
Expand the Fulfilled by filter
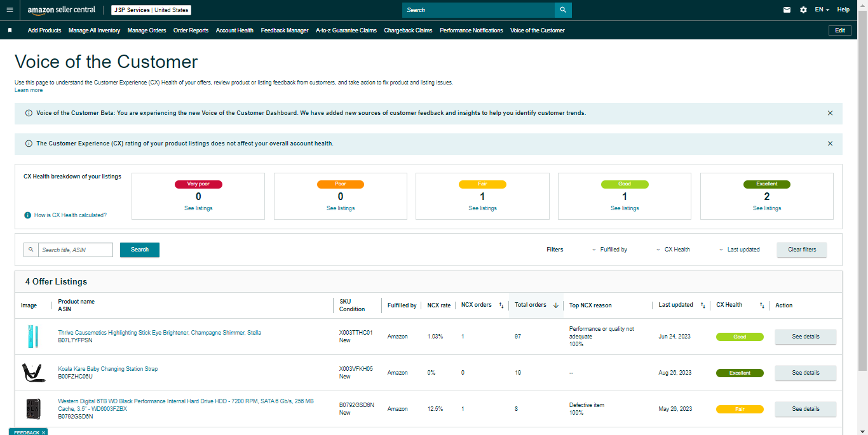coord(609,250)
